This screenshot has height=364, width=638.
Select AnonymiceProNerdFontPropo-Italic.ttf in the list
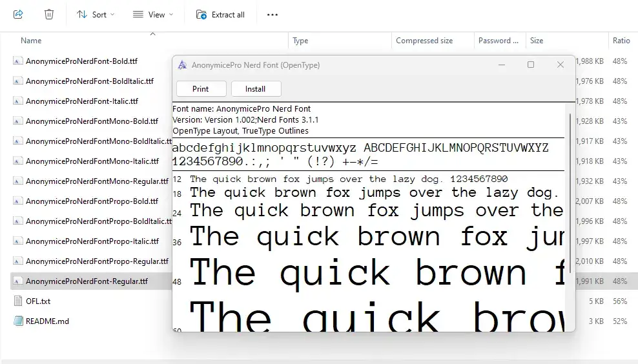[92, 241]
